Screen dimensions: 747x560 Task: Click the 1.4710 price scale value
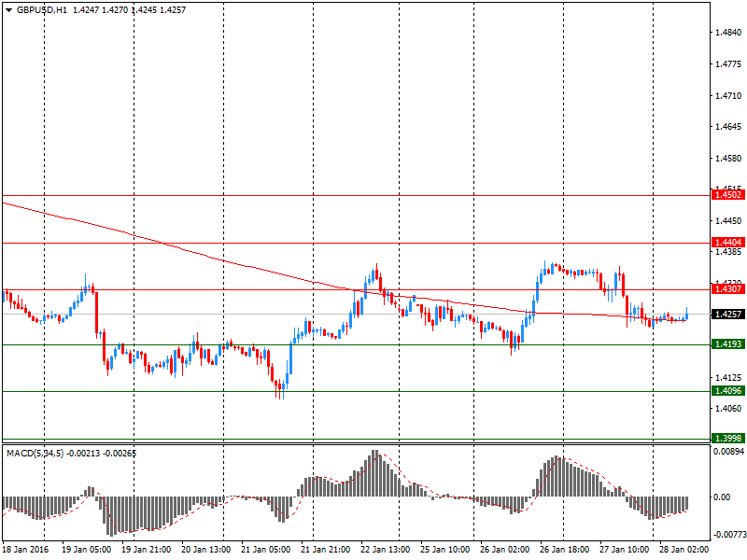728,96
